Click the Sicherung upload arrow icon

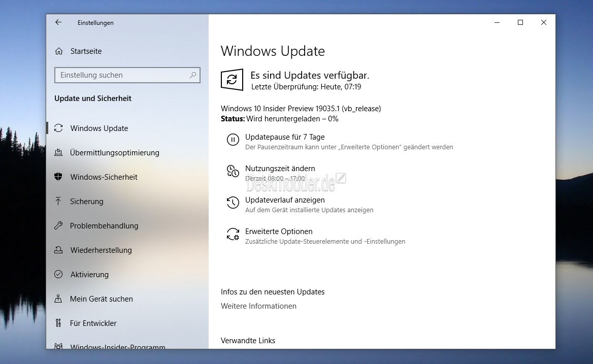58,201
